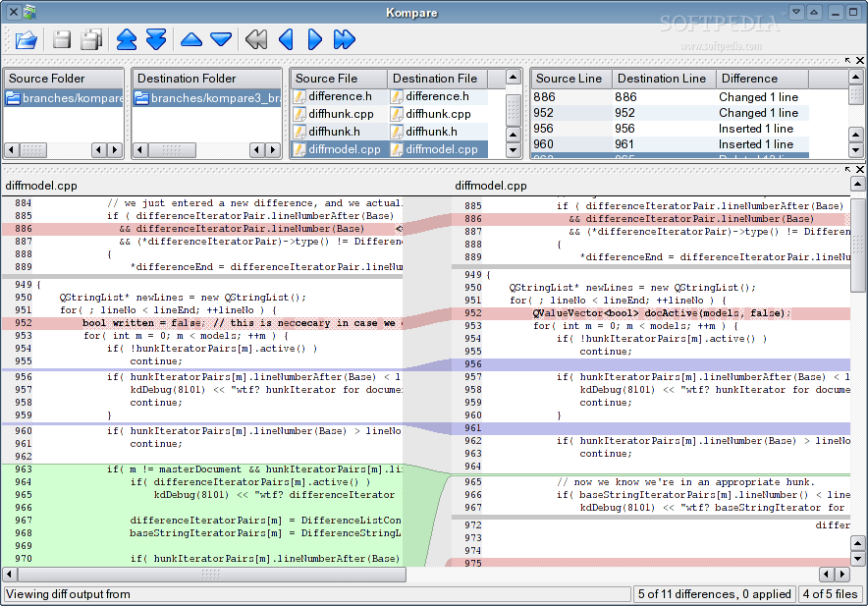Click the 'Source Line' column header

pos(570,78)
